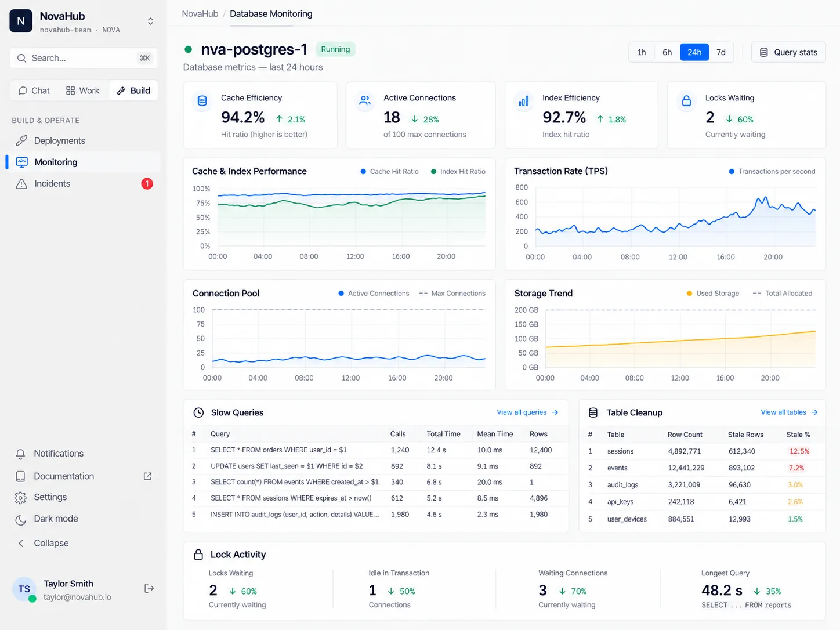Click the Locks Waiting padlock icon
Image resolution: width=840 pixels, height=630 pixels.
pyautogui.click(x=686, y=101)
